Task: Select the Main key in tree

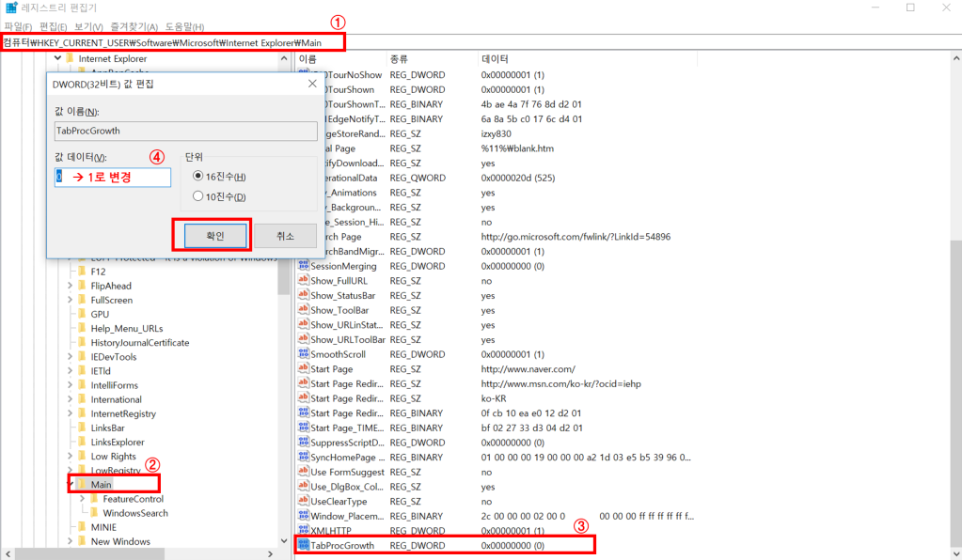Action: coord(102,484)
